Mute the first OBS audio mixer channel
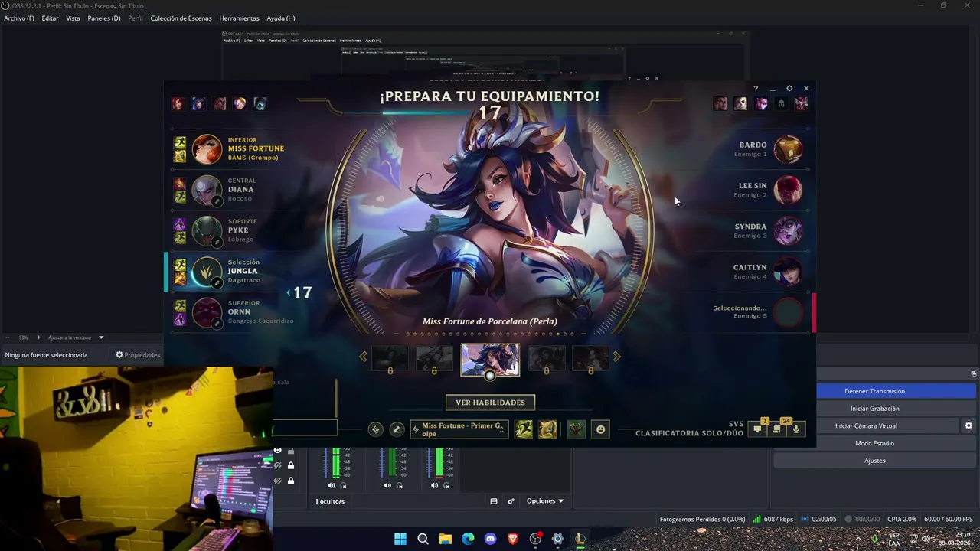Image resolution: width=980 pixels, height=551 pixels. (332, 485)
